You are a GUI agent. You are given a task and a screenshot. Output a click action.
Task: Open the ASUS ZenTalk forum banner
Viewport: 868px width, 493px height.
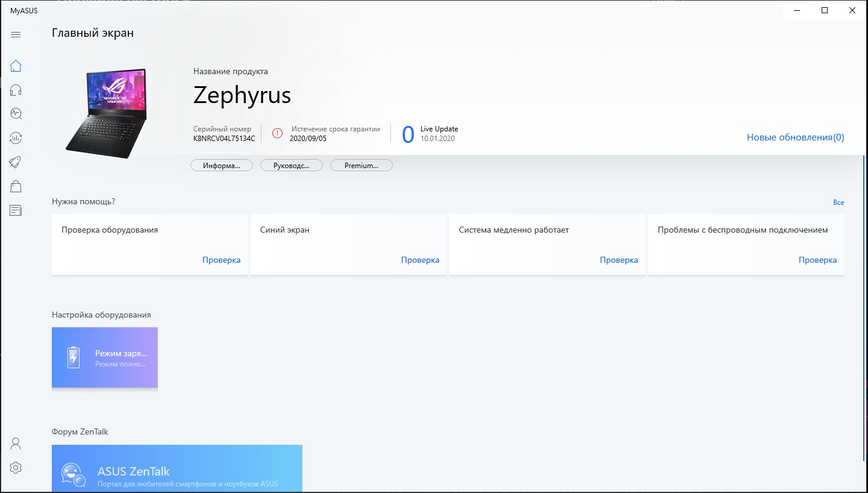click(x=176, y=469)
